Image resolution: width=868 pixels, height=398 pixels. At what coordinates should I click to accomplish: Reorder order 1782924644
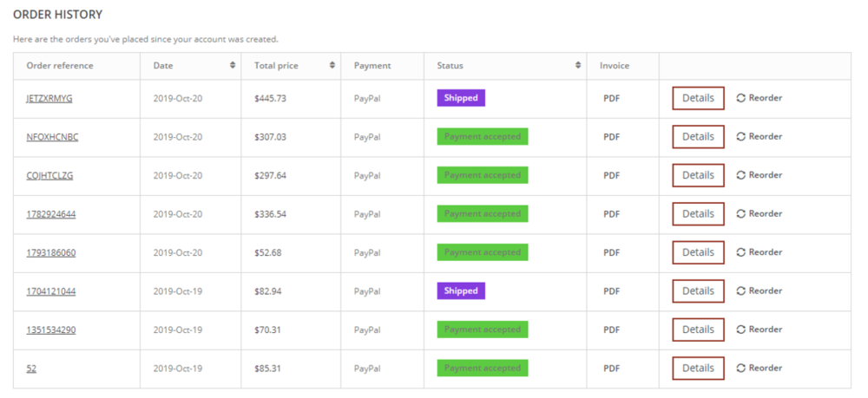click(759, 214)
